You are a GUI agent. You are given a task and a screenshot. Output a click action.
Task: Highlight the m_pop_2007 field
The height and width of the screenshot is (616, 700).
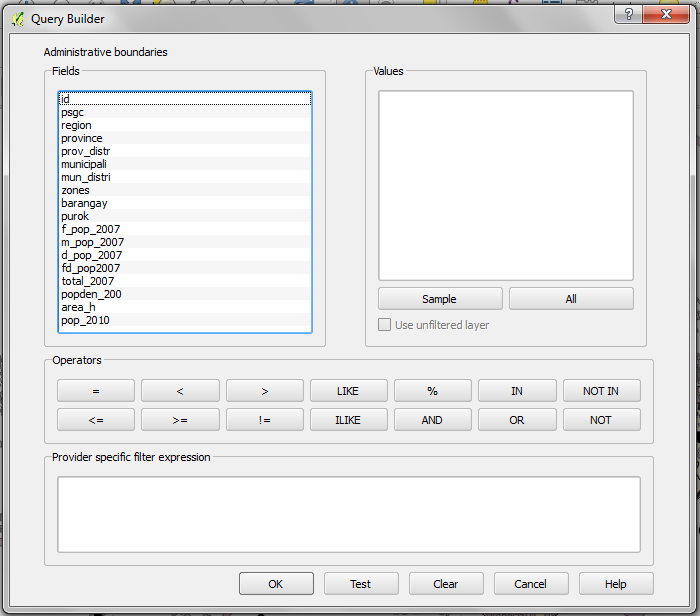[x=185, y=241]
